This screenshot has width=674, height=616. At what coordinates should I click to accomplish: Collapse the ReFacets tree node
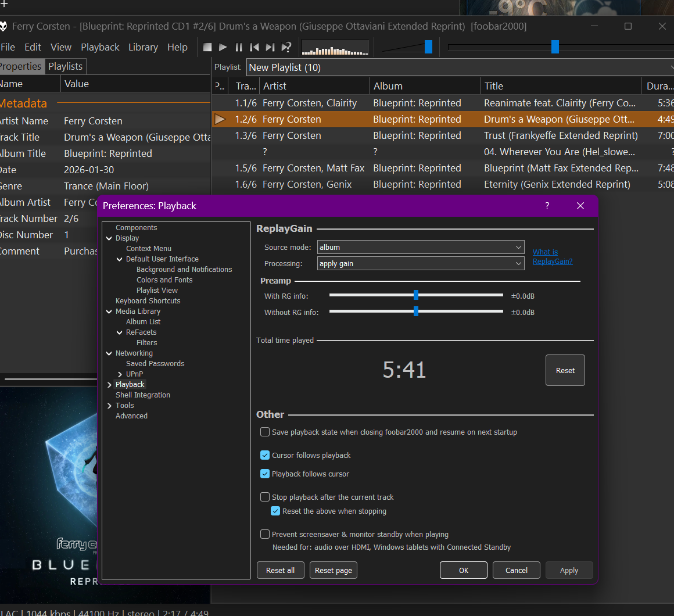[x=120, y=332]
